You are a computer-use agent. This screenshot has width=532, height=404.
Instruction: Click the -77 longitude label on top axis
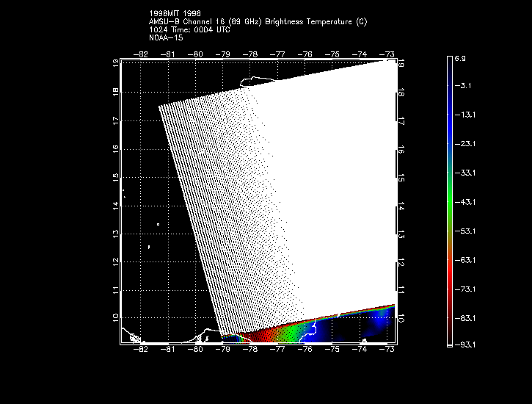coord(277,54)
